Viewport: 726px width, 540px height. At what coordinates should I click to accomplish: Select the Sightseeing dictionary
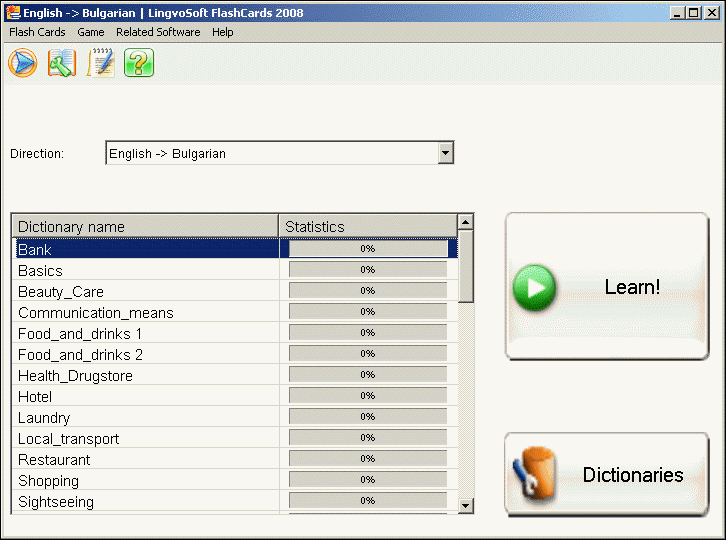point(235,501)
